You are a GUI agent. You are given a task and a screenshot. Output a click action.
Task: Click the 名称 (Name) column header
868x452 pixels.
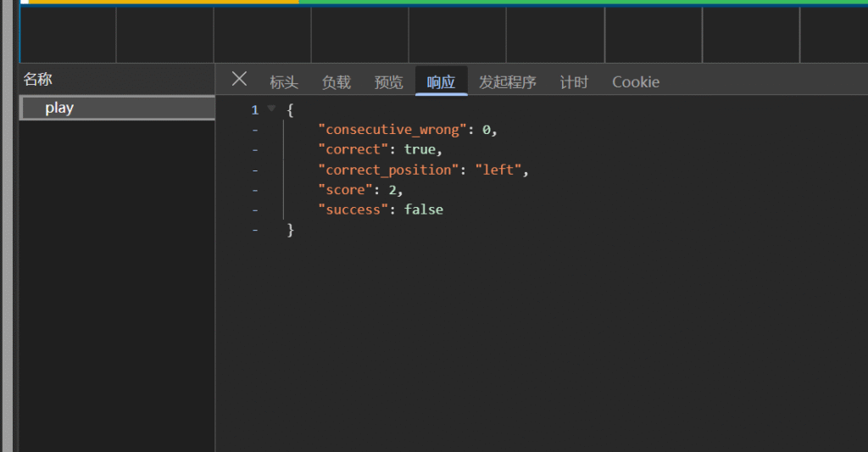(38, 80)
